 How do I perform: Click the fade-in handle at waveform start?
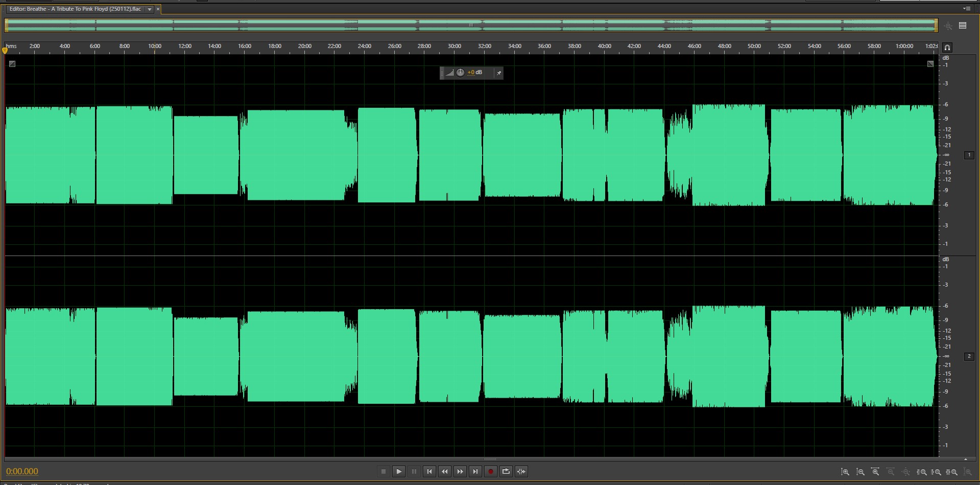12,64
